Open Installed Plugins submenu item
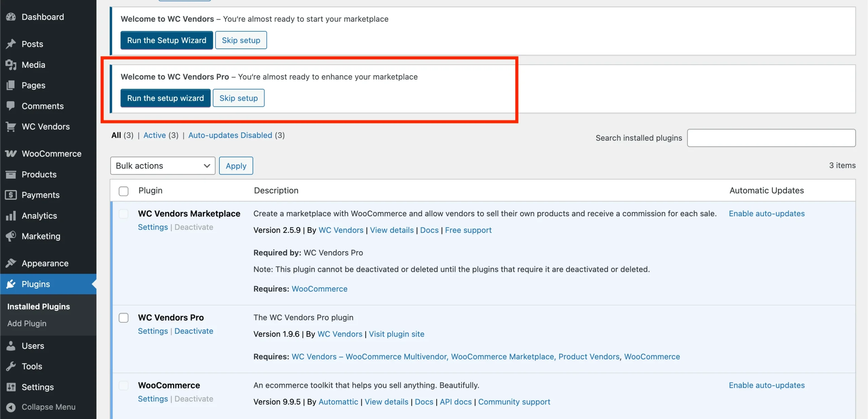868x419 pixels. [x=39, y=307]
